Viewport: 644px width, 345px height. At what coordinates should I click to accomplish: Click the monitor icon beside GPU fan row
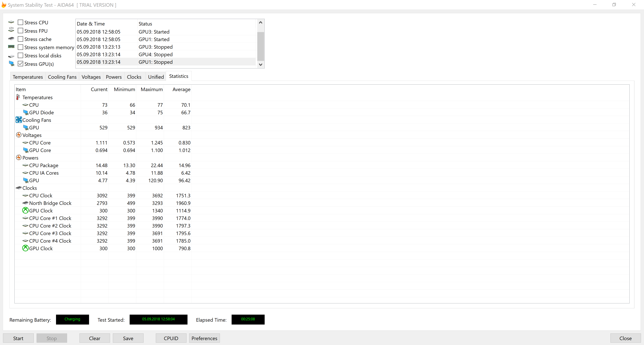[x=25, y=127]
